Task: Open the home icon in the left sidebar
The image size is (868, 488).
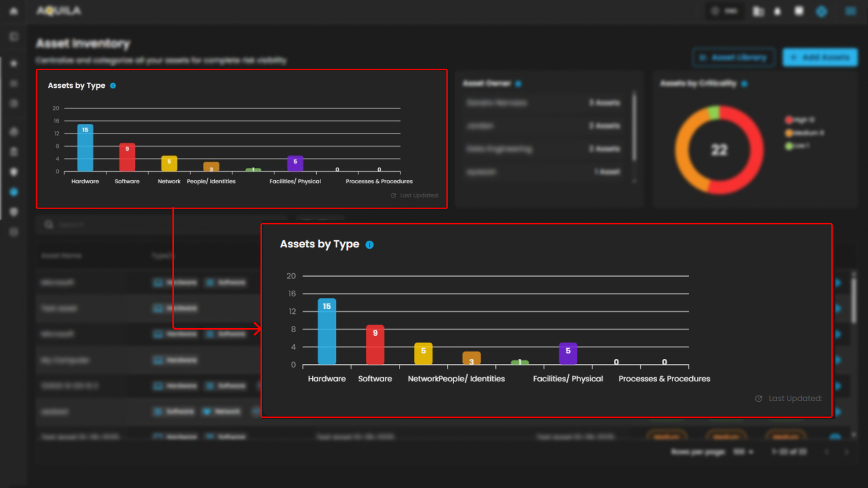Action: point(14,11)
